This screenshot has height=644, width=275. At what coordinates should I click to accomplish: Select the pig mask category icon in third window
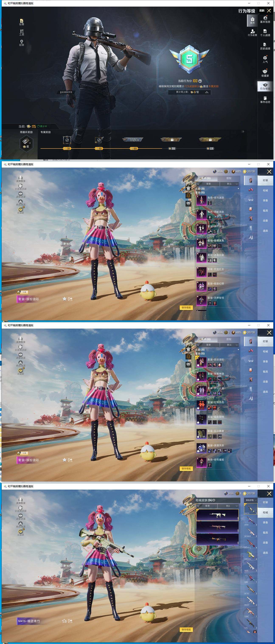coord(251,370)
